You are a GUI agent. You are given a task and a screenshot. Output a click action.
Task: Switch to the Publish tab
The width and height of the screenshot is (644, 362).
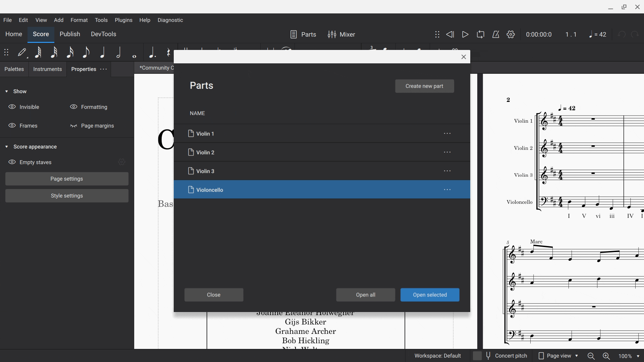point(69,34)
